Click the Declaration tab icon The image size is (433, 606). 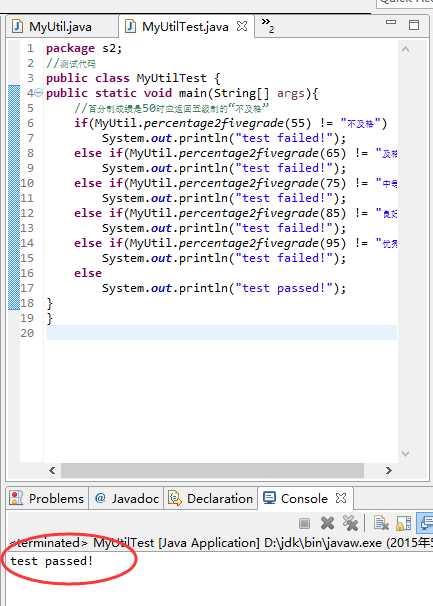174,499
